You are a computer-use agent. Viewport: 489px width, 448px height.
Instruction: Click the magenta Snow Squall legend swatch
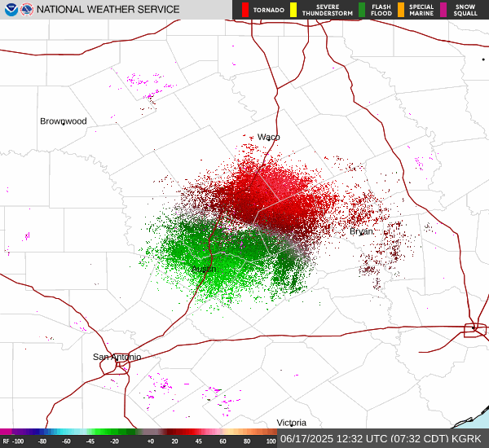tap(443, 10)
